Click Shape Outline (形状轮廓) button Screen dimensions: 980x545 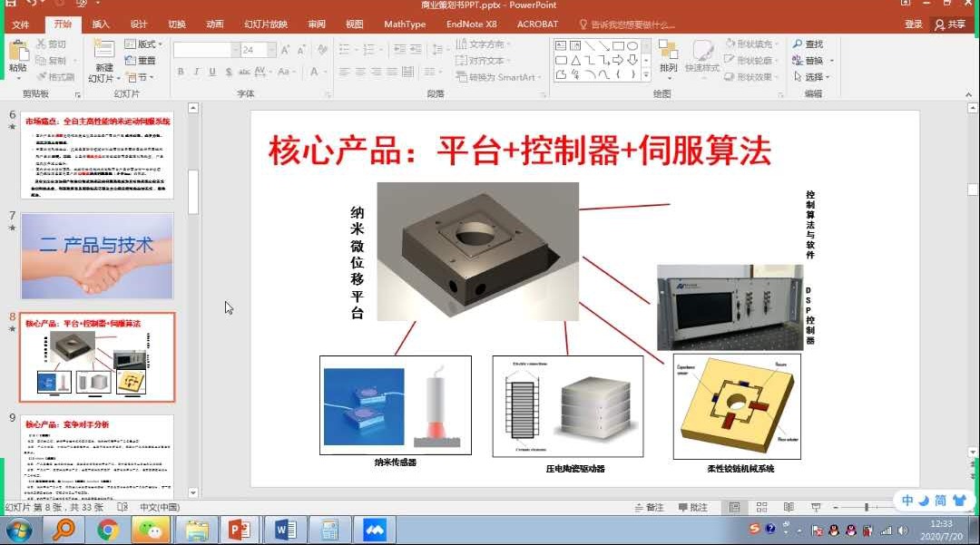[752, 61]
